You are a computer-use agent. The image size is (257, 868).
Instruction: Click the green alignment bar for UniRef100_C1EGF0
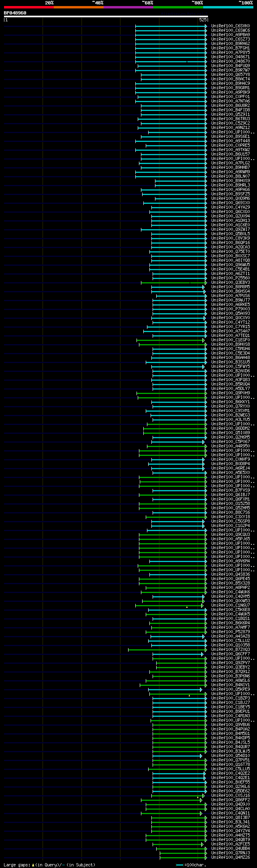point(171,340)
